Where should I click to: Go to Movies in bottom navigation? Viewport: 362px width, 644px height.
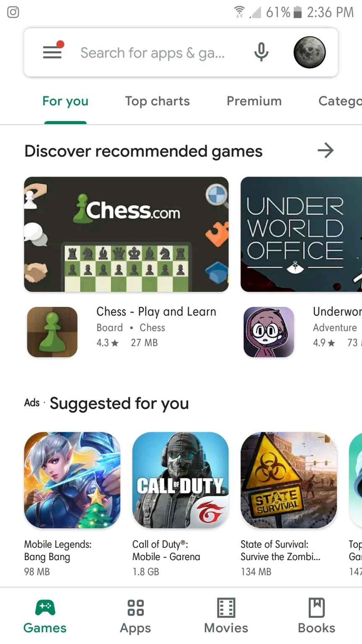pos(226,616)
